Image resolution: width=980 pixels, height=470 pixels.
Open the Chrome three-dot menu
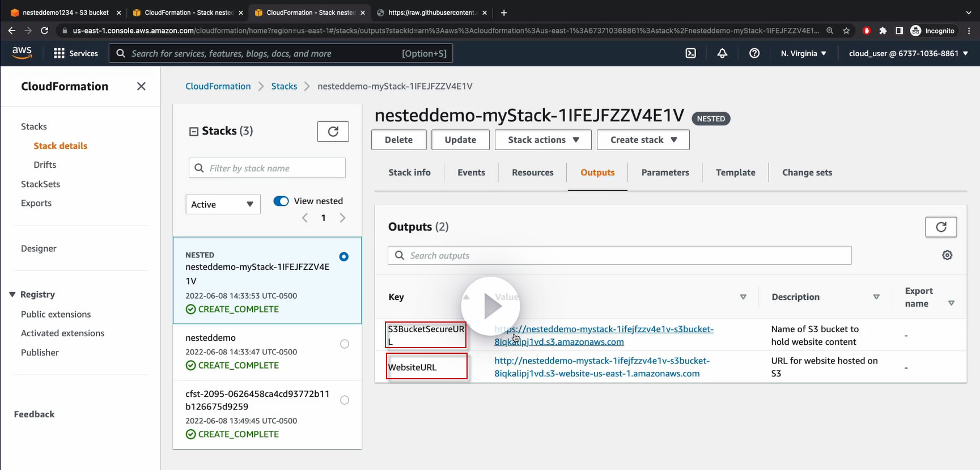pos(969,31)
